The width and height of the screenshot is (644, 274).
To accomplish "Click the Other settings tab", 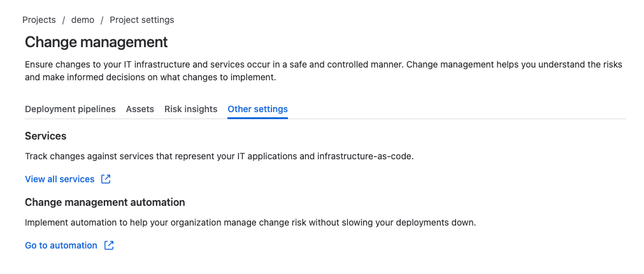I will tap(257, 109).
